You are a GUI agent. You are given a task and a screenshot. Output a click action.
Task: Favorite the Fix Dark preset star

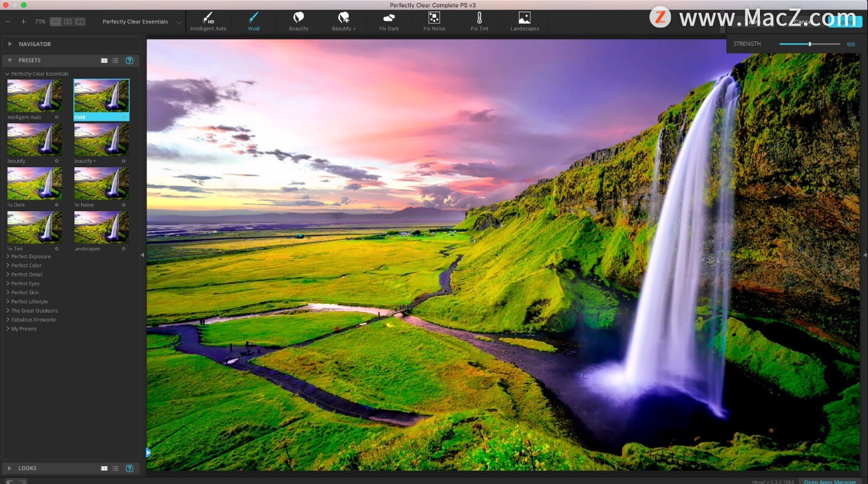pos(57,205)
